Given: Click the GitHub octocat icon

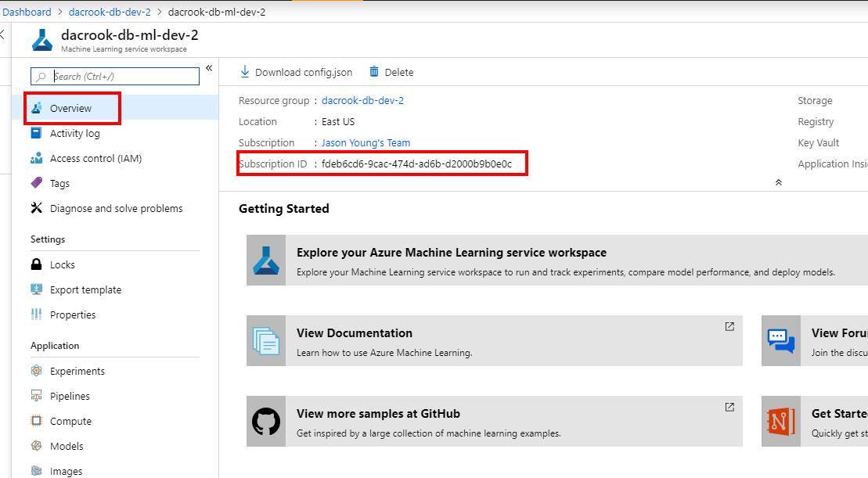Looking at the screenshot, I should (266, 421).
